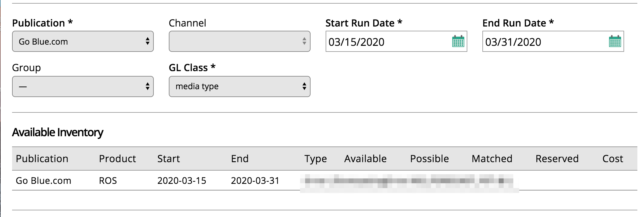644x217 pixels.
Task: Click the Start column header in inventory table
Action: click(169, 159)
